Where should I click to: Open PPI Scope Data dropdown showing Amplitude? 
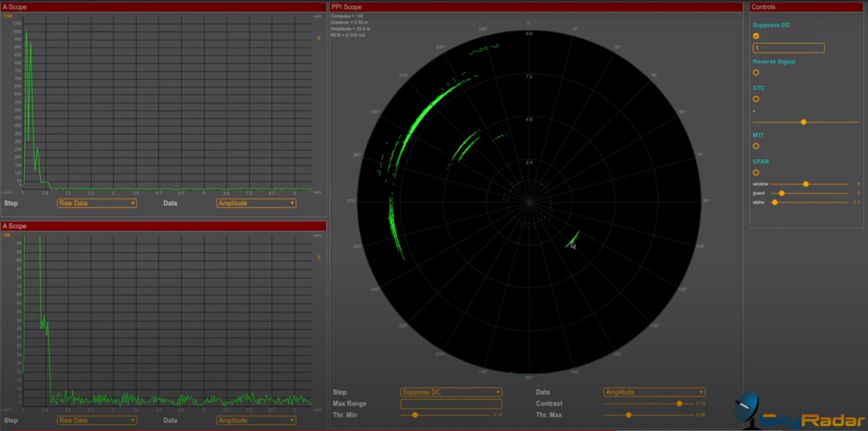click(654, 392)
